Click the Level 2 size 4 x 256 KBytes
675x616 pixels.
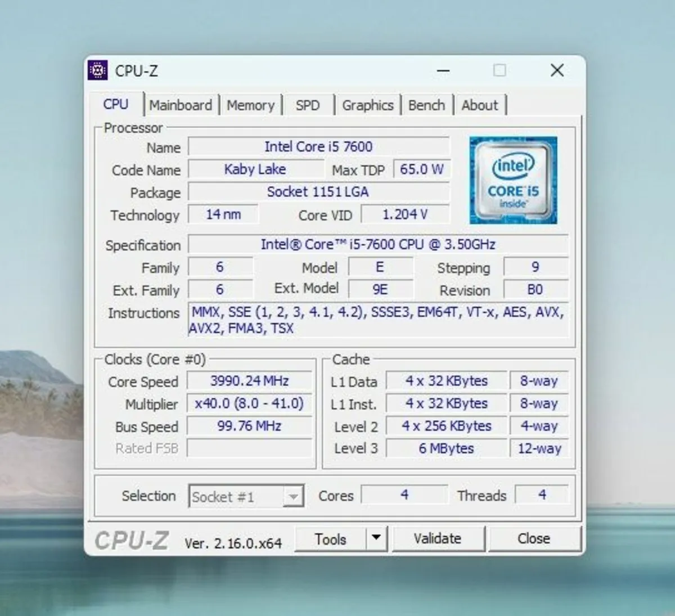[447, 426]
